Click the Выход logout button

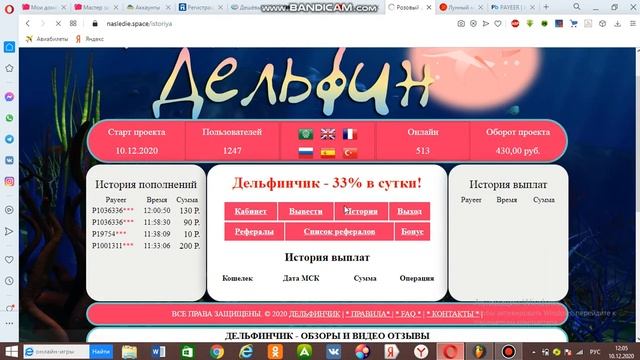409,211
